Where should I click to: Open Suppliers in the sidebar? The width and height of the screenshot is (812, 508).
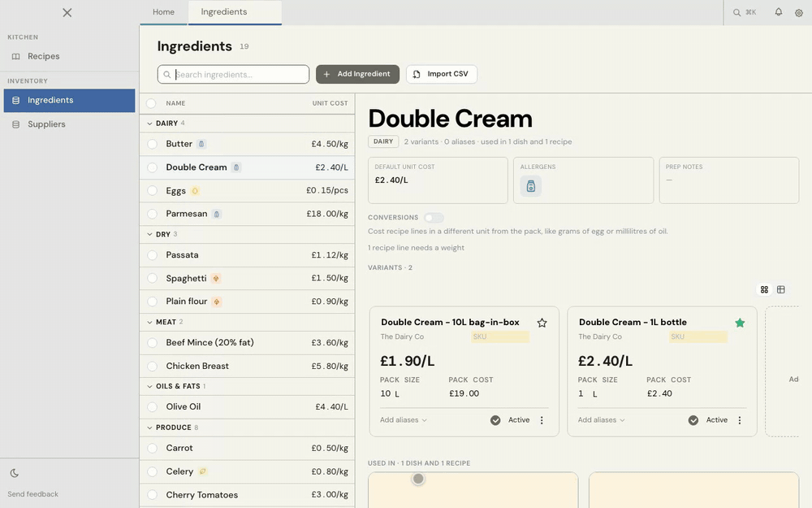[x=69, y=124]
